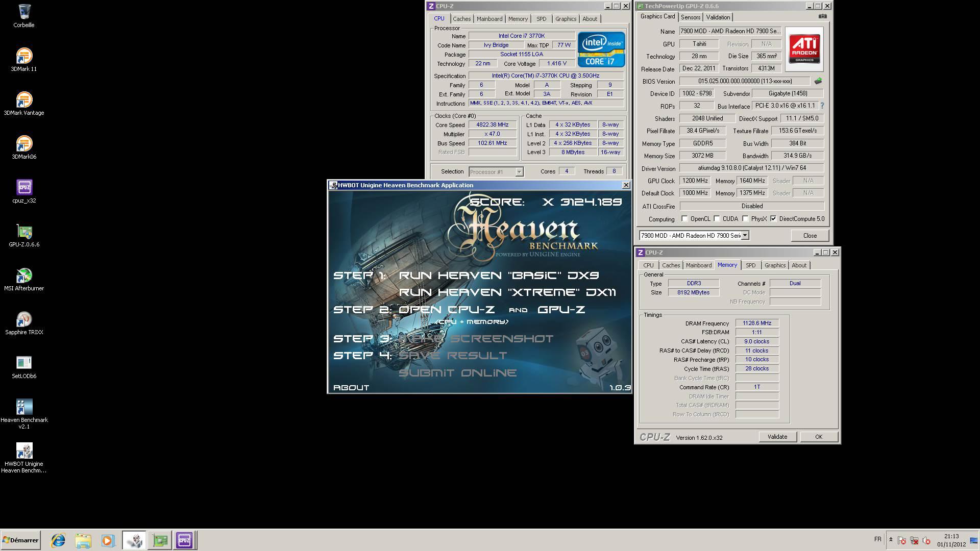Select Sapphire TRIXX desktop icon
Viewport: 980px width, 551px height.
pyautogui.click(x=24, y=323)
